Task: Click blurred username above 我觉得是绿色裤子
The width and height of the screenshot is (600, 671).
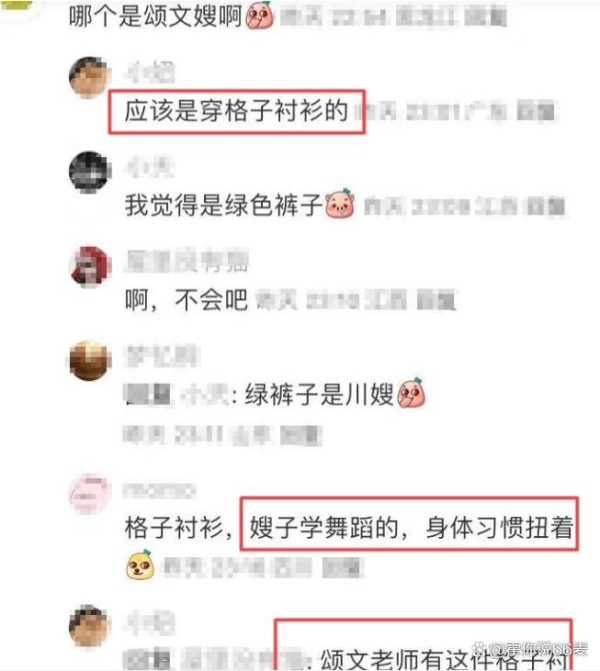Action: [149, 167]
